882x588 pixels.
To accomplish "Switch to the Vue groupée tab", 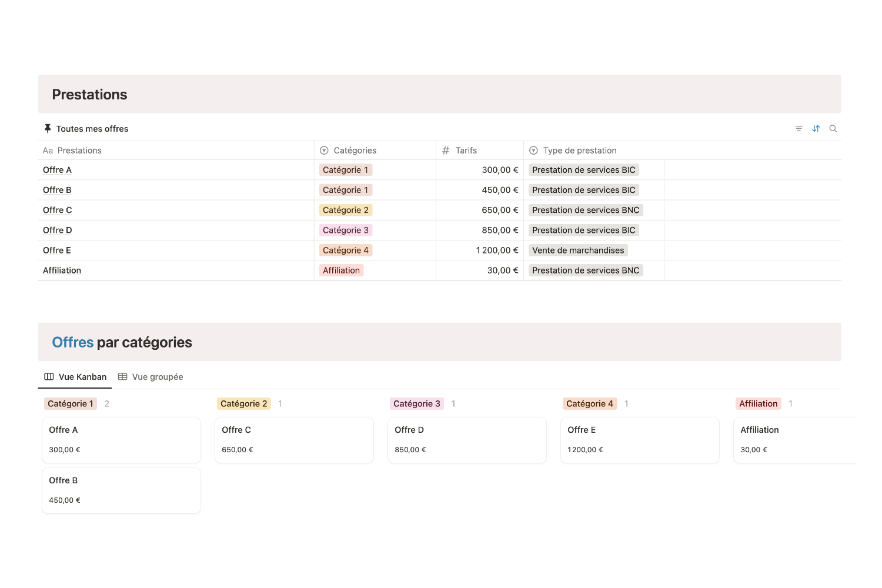I will [151, 377].
